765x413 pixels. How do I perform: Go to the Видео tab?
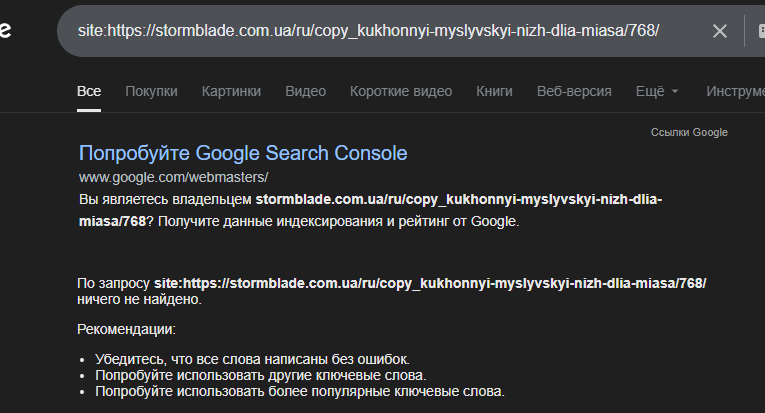(x=305, y=91)
